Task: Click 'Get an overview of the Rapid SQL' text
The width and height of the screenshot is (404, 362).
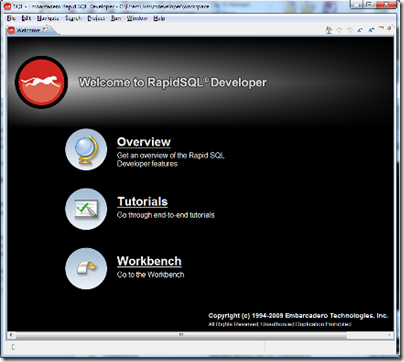Action: [171, 155]
